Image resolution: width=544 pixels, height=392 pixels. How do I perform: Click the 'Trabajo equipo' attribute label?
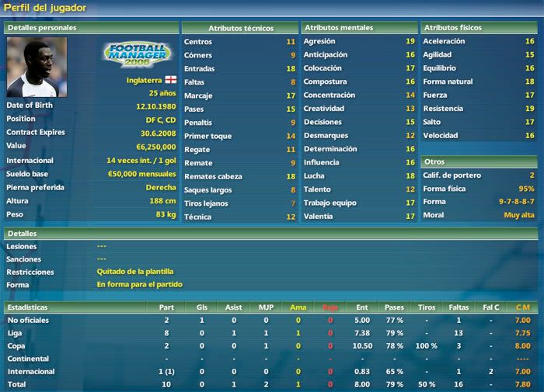tap(330, 203)
